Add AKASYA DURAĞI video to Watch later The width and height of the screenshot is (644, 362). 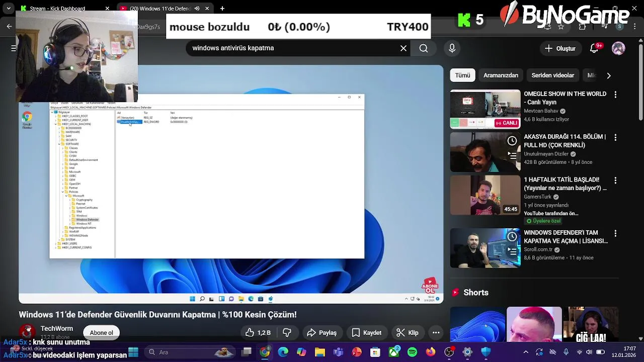(512, 141)
